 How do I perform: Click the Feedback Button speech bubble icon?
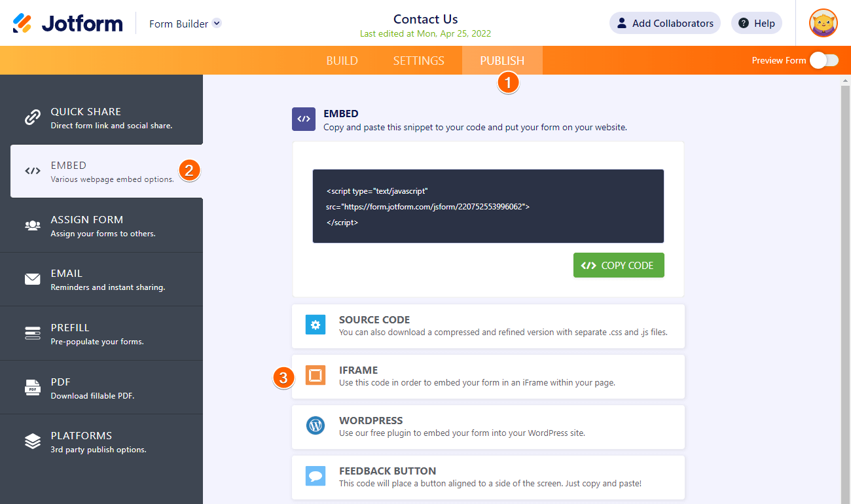click(x=316, y=476)
